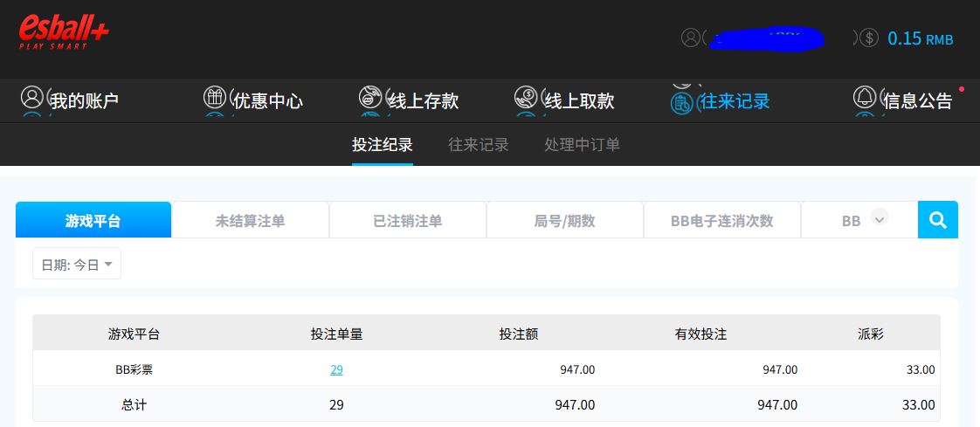Image resolution: width=980 pixels, height=427 pixels.
Task: Open the 处理中订单 sub-tab
Action: (x=582, y=145)
